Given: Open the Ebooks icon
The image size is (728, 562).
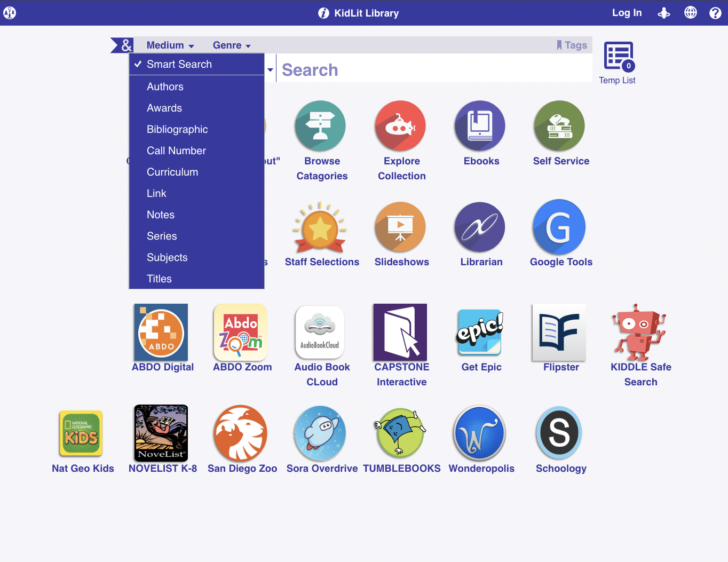Looking at the screenshot, I should click(480, 126).
